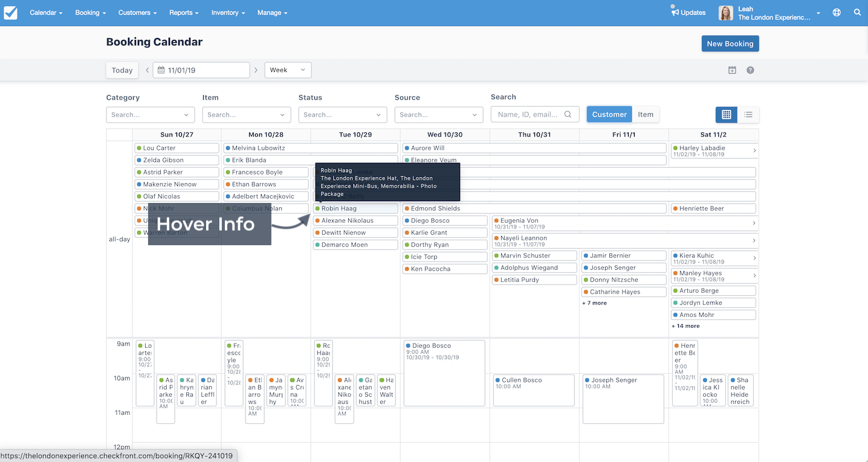The width and height of the screenshot is (868, 462).
Task: Select the Customer display toggle
Action: [609, 114]
